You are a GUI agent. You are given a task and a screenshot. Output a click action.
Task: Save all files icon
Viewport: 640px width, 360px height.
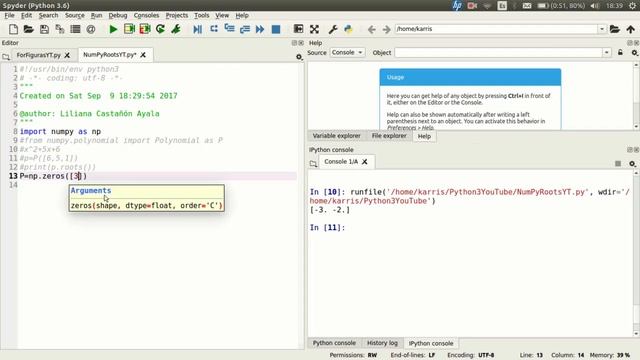click(60, 29)
